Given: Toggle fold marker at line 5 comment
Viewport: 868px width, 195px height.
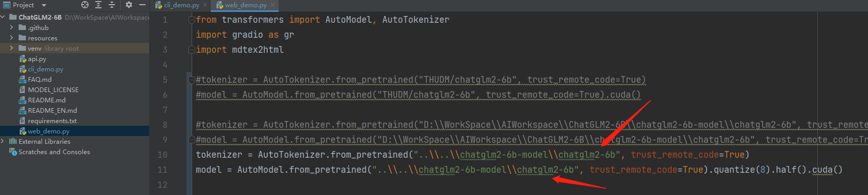Looking at the screenshot, I should click(x=192, y=80).
